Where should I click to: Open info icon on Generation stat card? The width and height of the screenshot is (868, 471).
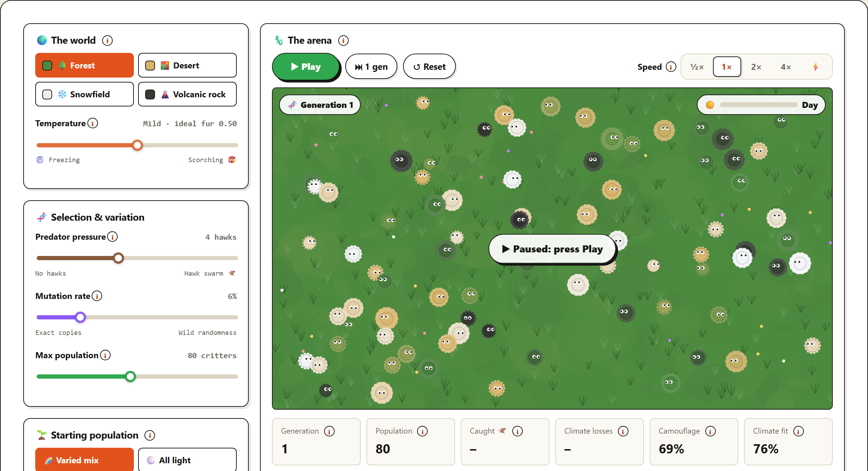pos(329,431)
